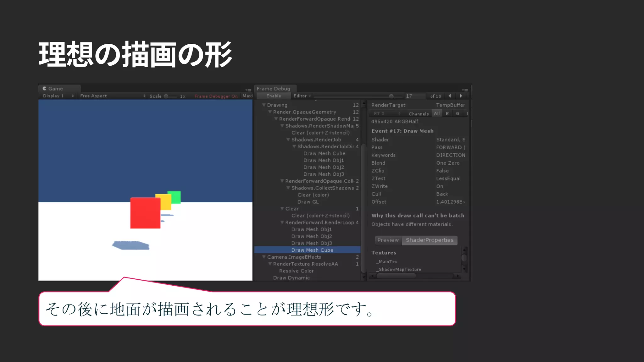Select the Draw GL event

[x=308, y=202]
